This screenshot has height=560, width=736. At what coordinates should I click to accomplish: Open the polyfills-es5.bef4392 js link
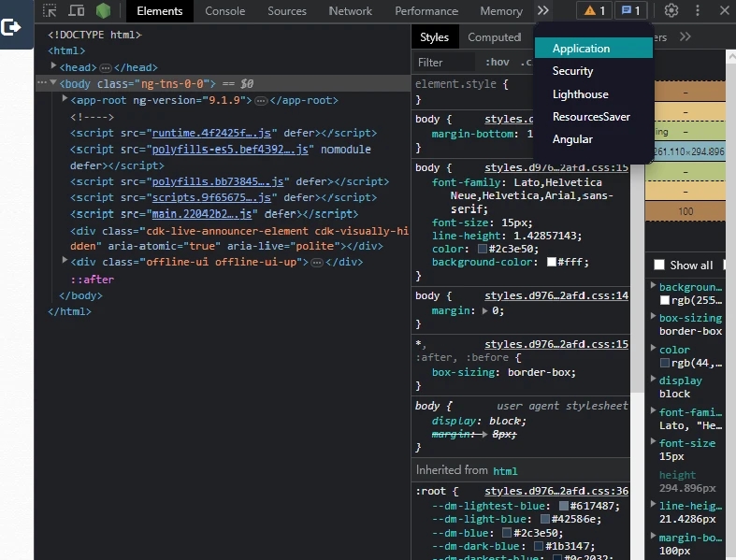[x=230, y=150]
